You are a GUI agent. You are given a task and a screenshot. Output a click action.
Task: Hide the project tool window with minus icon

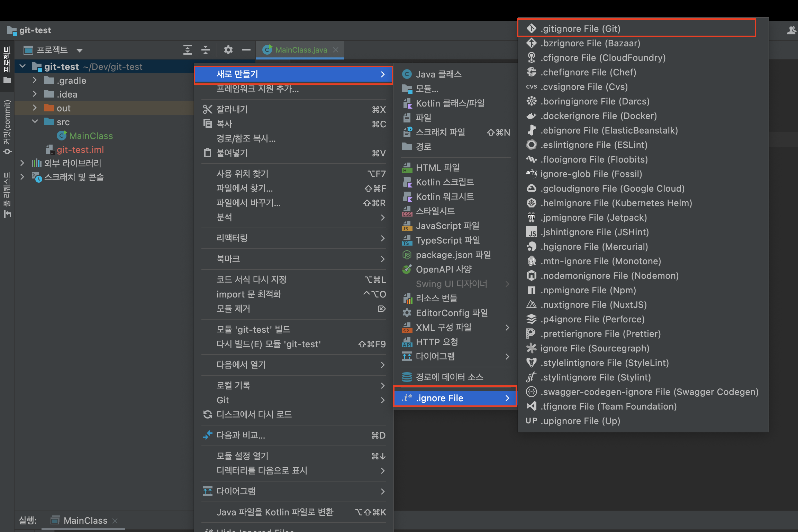[x=246, y=50]
